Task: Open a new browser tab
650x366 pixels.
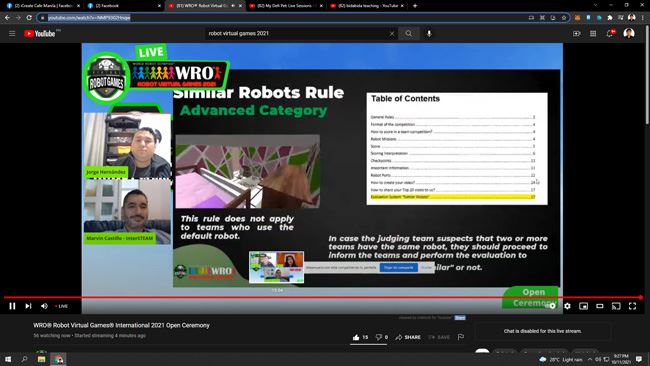Action: click(x=415, y=6)
